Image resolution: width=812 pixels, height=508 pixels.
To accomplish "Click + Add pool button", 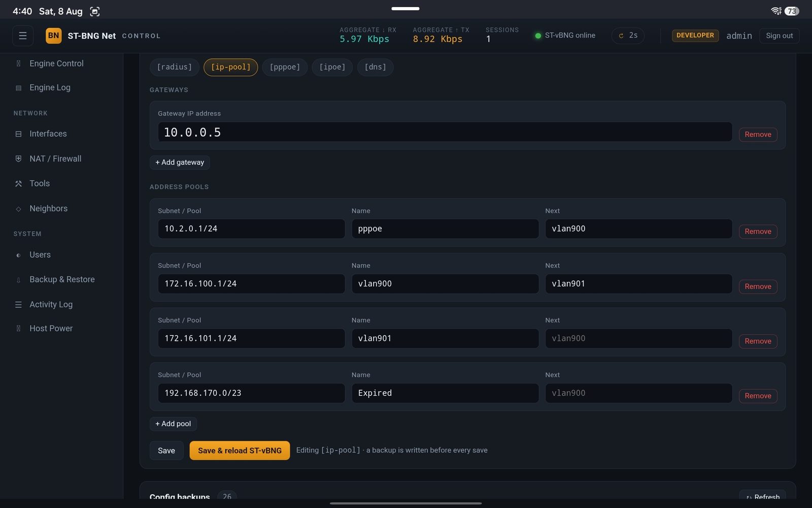I will click(173, 424).
